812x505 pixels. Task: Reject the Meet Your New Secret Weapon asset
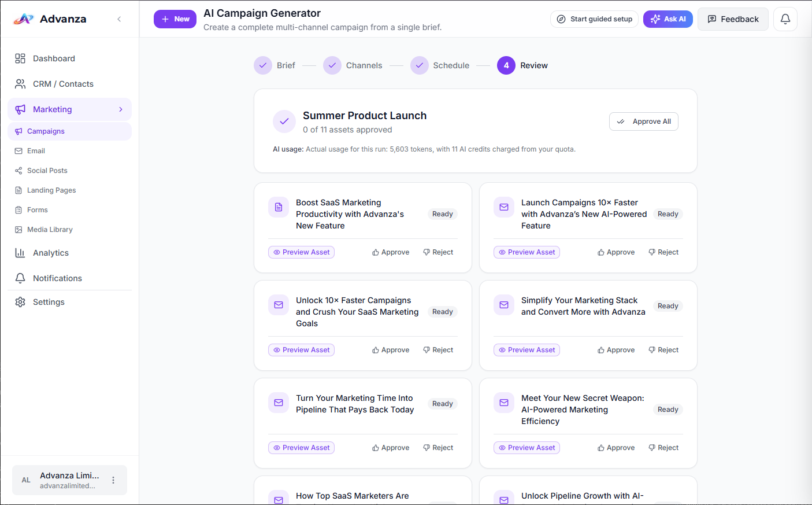click(x=663, y=448)
